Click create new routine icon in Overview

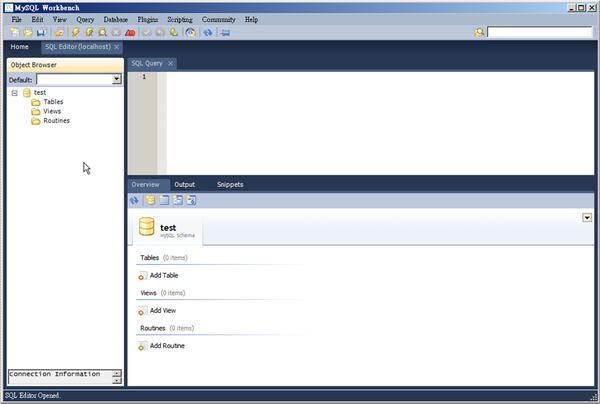191,200
